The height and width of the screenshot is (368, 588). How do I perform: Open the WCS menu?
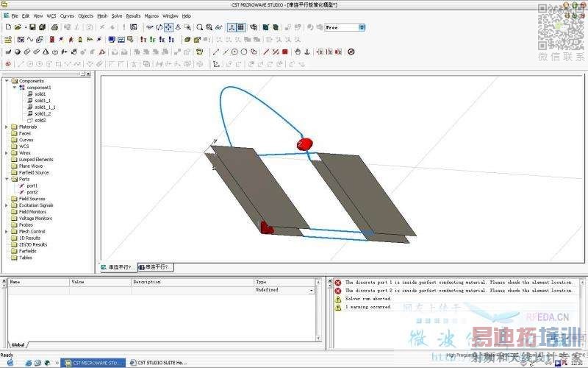tap(51, 15)
